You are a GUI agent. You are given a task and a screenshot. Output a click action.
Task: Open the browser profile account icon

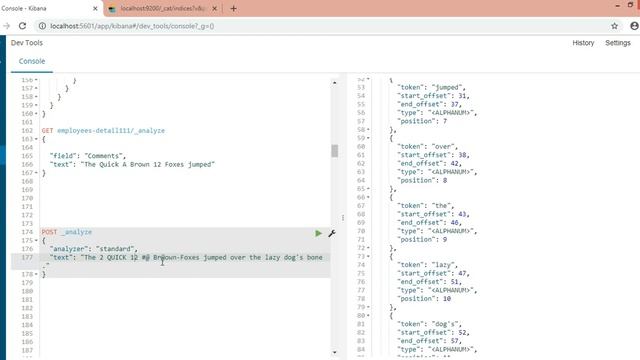coord(634,26)
